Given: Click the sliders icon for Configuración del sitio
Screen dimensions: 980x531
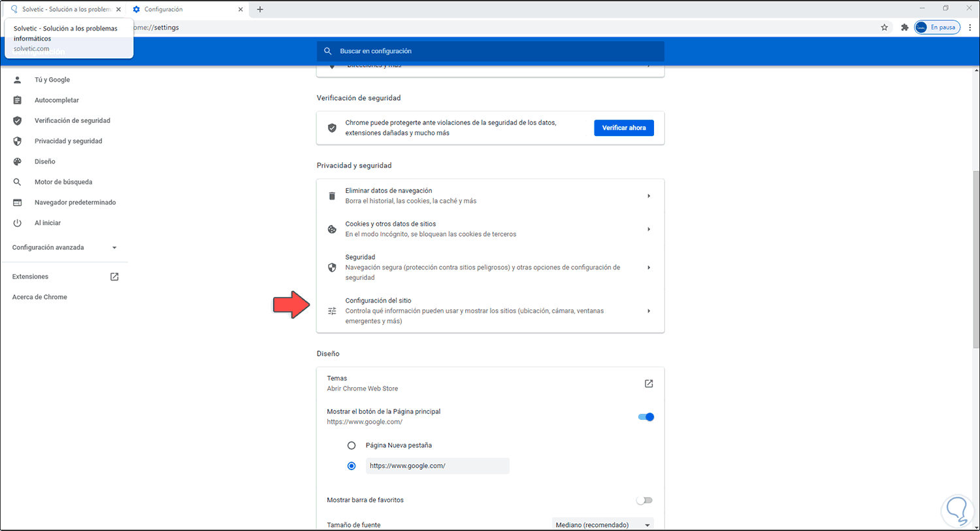Looking at the screenshot, I should point(332,311).
